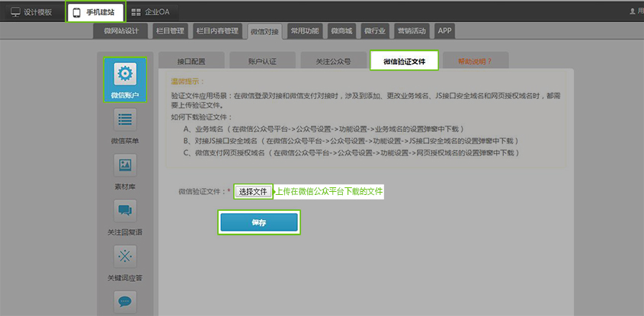
Task: Go to 微网站设计 in navigation bar
Action: tap(120, 30)
